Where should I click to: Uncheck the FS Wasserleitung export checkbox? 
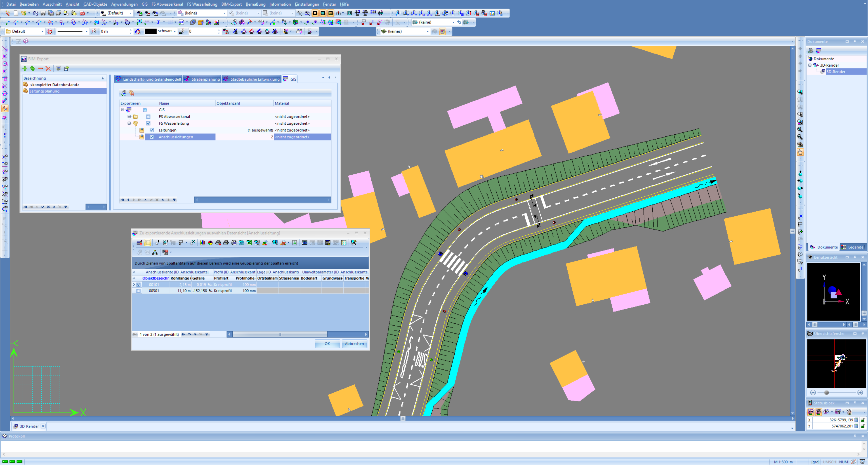[x=148, y=123]
